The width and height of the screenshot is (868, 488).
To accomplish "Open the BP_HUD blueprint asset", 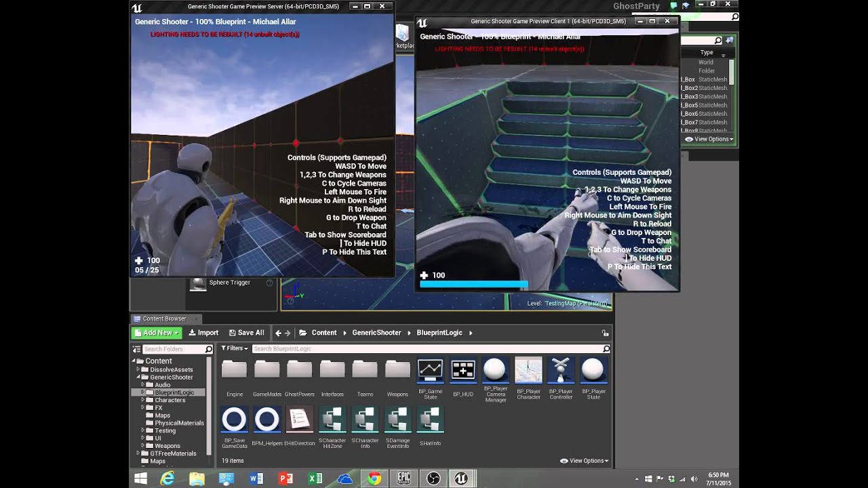I will (x=463, y=379).
